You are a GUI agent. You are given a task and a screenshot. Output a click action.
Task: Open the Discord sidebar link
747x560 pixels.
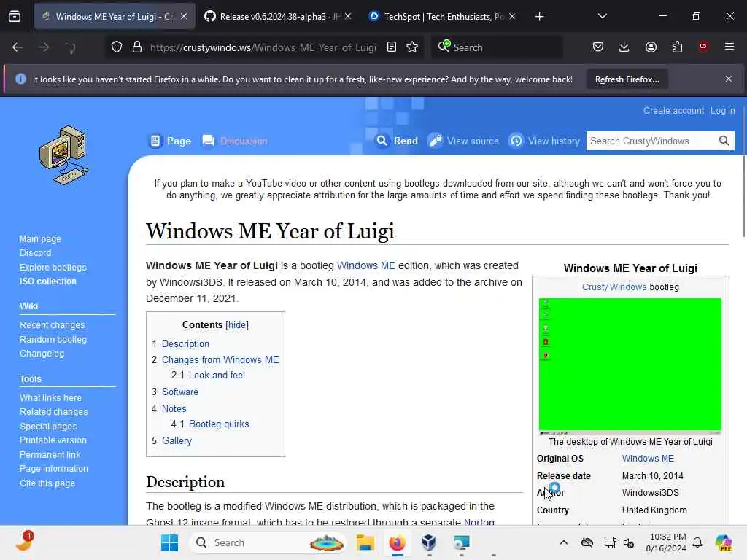point(35,253)
